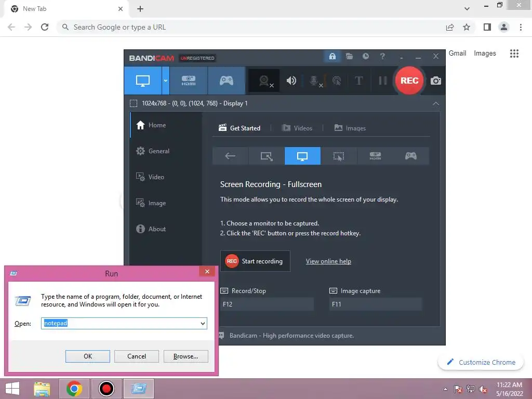Click the back arrow mode icon
The width and height of the screenshot is (532, 399).
(230, 156)
